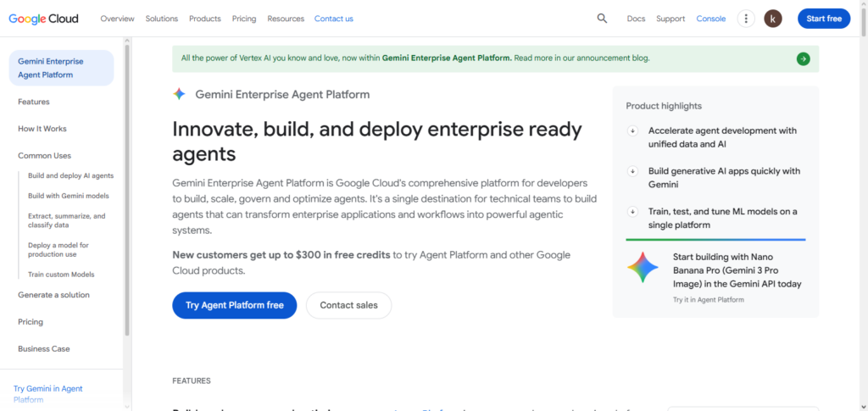This screenshot has width=868, height=411.
Task: Jump to How It Works section
Action: coord(42,129)
